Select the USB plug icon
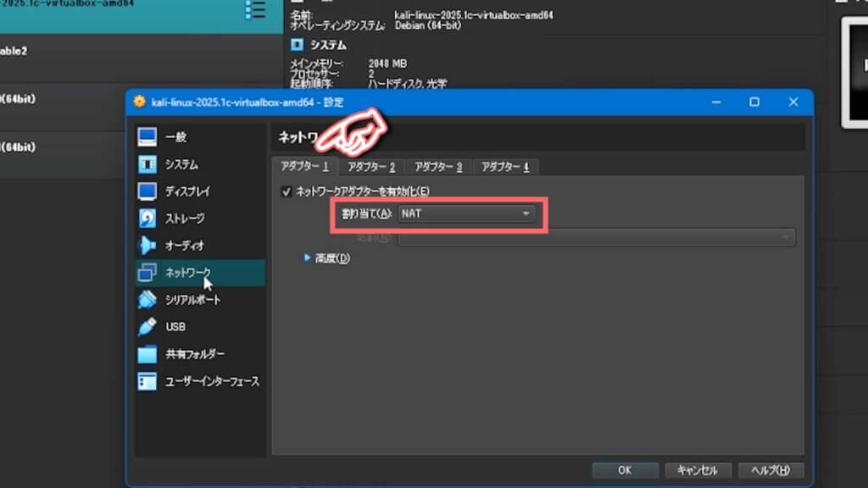 point(147,326)
